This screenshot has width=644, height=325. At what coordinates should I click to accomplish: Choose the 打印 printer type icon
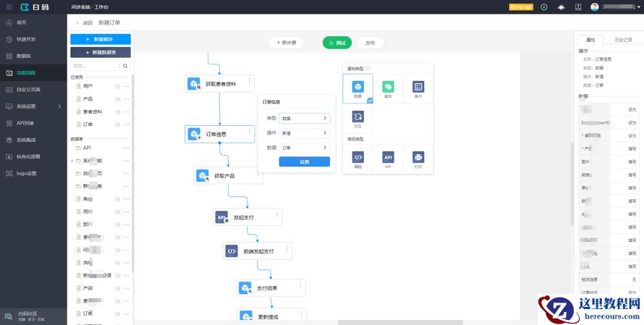(418, 159)
